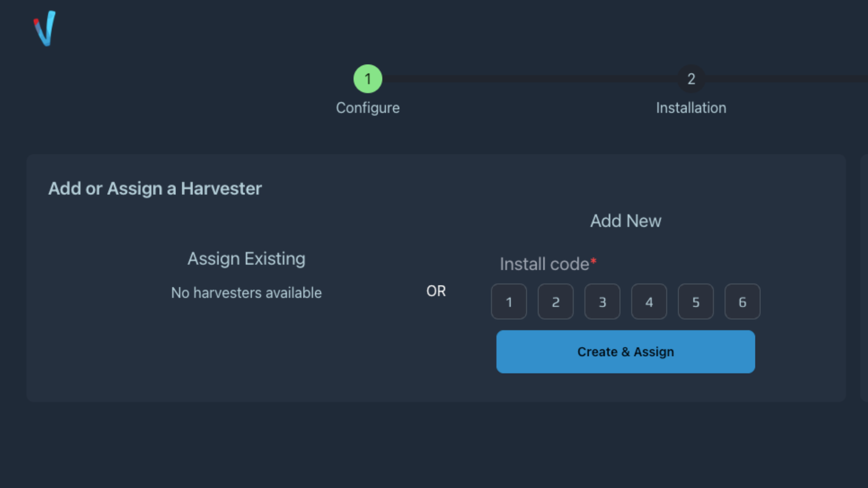Select the first install code box

(509, 301)
